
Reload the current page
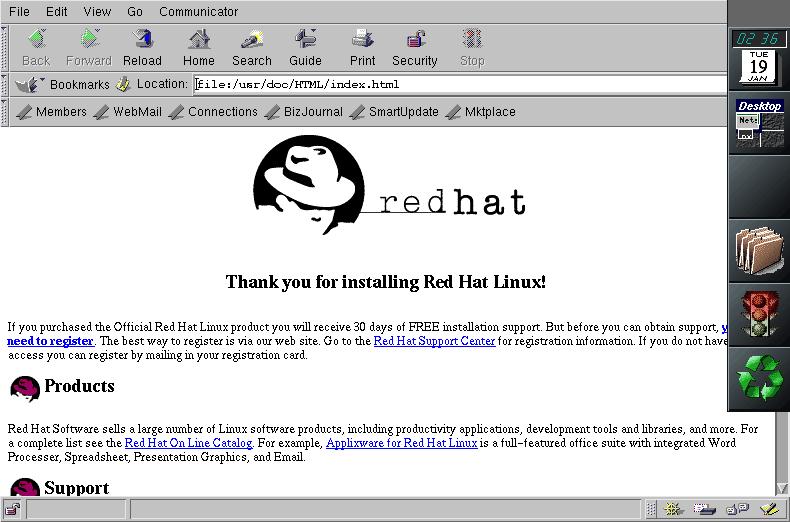click(x=142, y=48)
